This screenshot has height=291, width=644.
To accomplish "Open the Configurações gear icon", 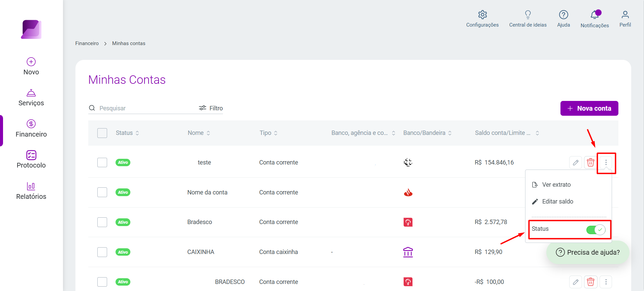I will tap(482, 15).
